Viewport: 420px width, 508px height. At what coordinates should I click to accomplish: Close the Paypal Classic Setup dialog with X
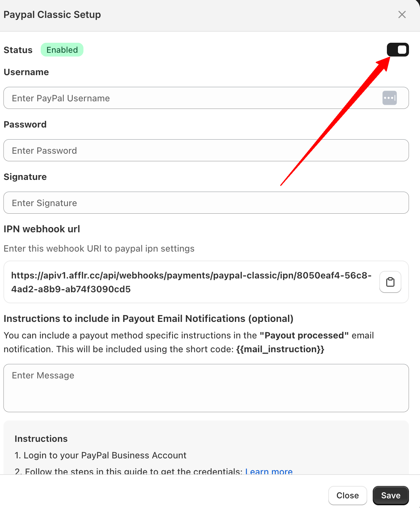402,14
